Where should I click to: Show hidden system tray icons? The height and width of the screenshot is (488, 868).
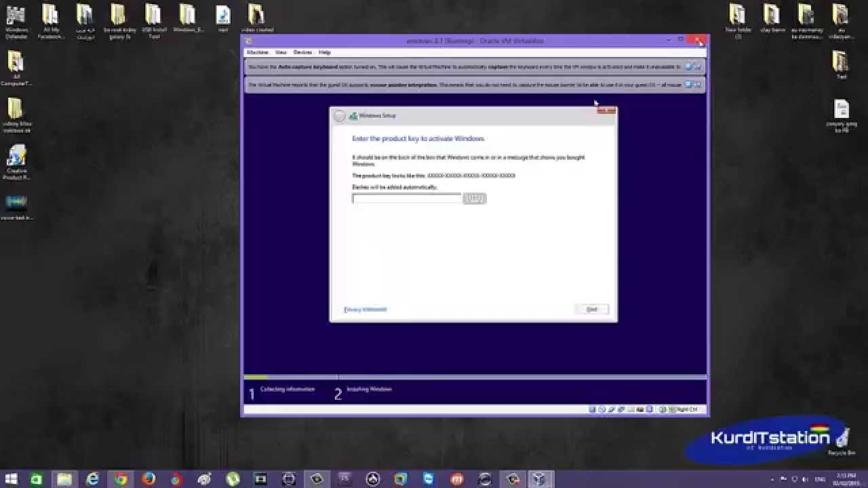[772, 480]
